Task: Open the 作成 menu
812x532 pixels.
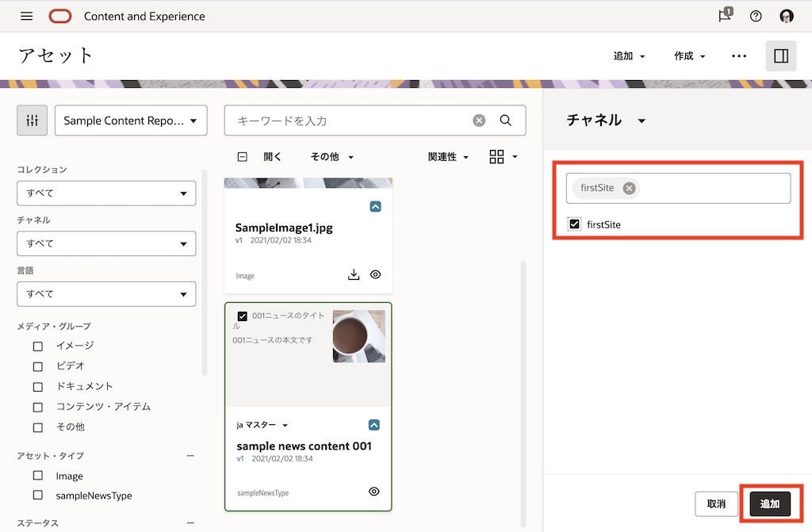Action: pos(689,56)
